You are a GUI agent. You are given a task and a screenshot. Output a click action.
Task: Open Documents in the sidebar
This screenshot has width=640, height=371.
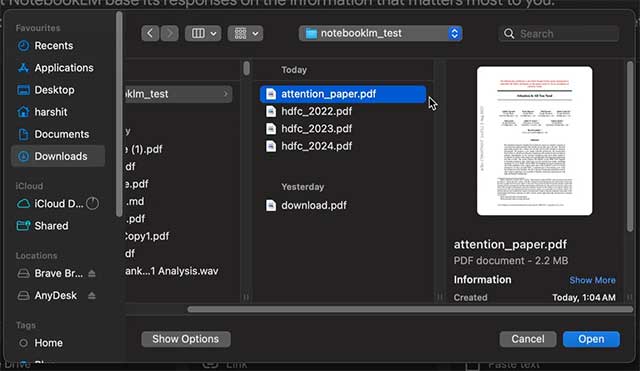point(58,134)
